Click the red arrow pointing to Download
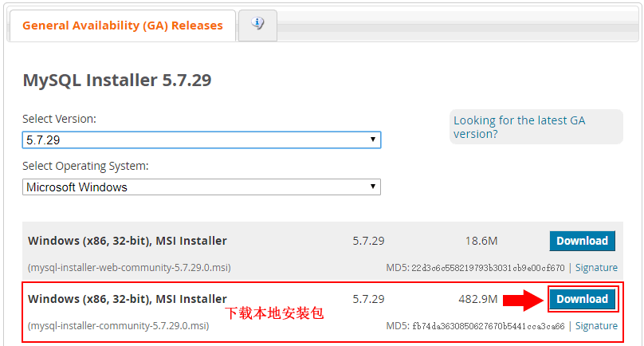 coord(523,300)
